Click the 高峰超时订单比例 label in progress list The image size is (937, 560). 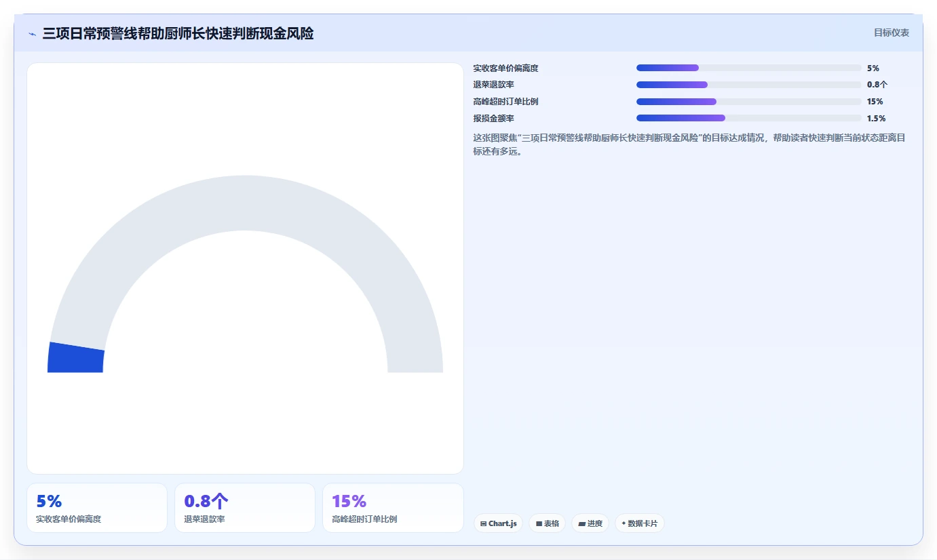(505, 102)
